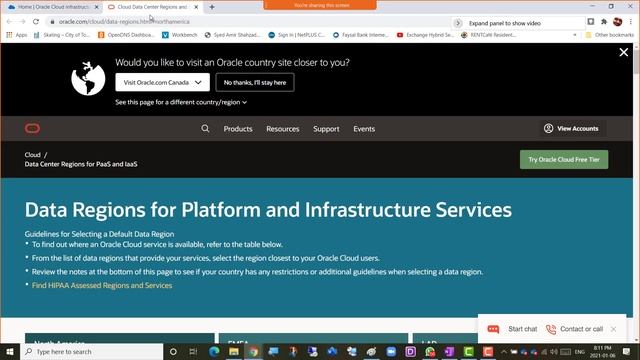The image size is (640, 360).
Task: Open View Accounts
Action: (x=571, y=129)
